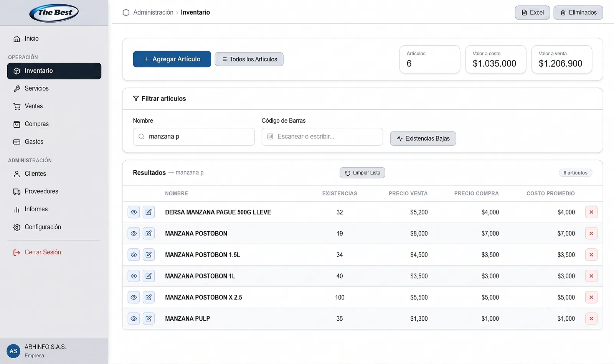
Task: Click the PRECIO VENTA column header
Action: click(x=408, y=193)
